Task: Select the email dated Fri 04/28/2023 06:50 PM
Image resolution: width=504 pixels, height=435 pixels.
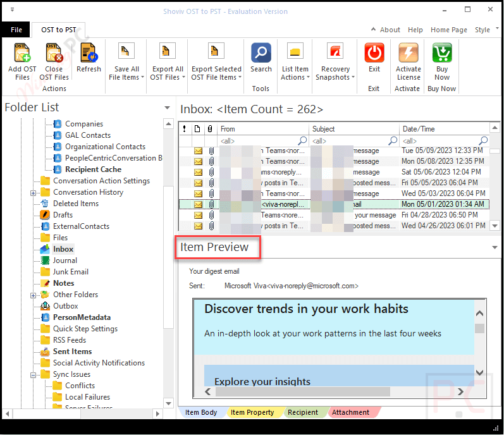Action: click(334, 215)
